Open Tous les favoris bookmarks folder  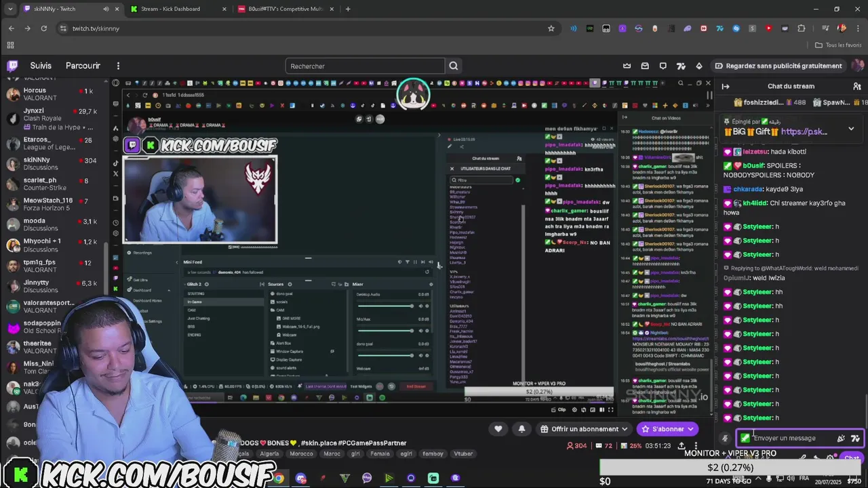click(838, 45)
